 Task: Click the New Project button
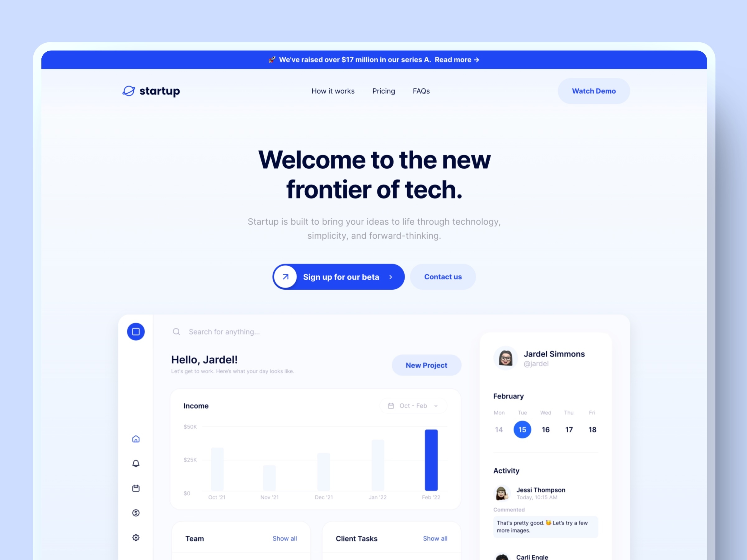(x=426, y=365)
